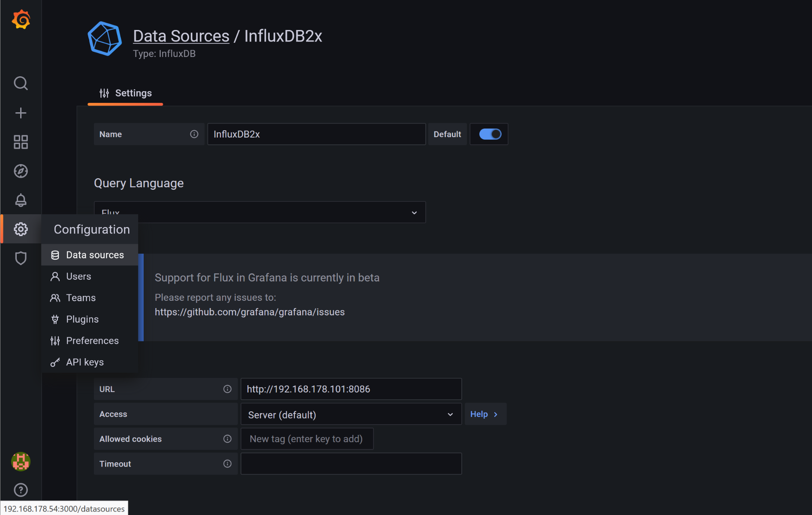The image size is (812, 515).
Task: Click the Name input field InfluxDB2x
Action: pyautogui.click(x=316, y=134)
